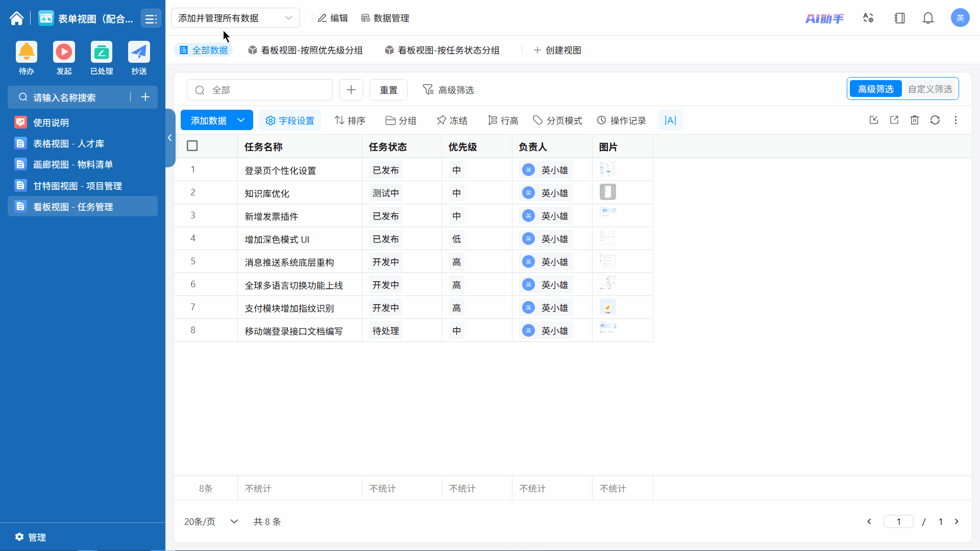Click the refresh icon in the table toolbar
Image resolution: width=980 pixels, height=551 pixels.
click(935, 120)
